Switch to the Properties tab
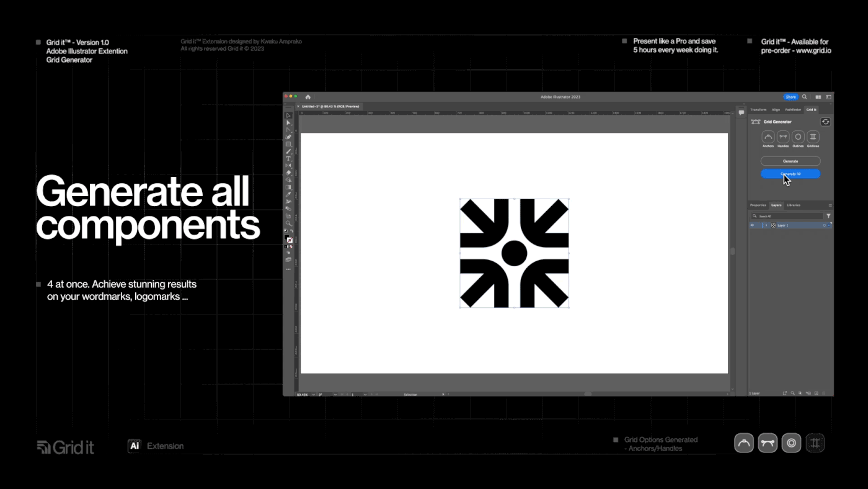Viewport: 868px width, 489px height. pyautogui.click(x=758, y=205)
